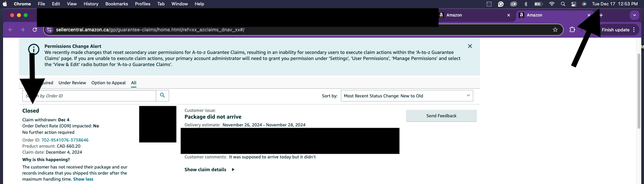Viewport: 644px width, 184px height.
Task: Open the Window menu
Action: [x=180, y=4]
